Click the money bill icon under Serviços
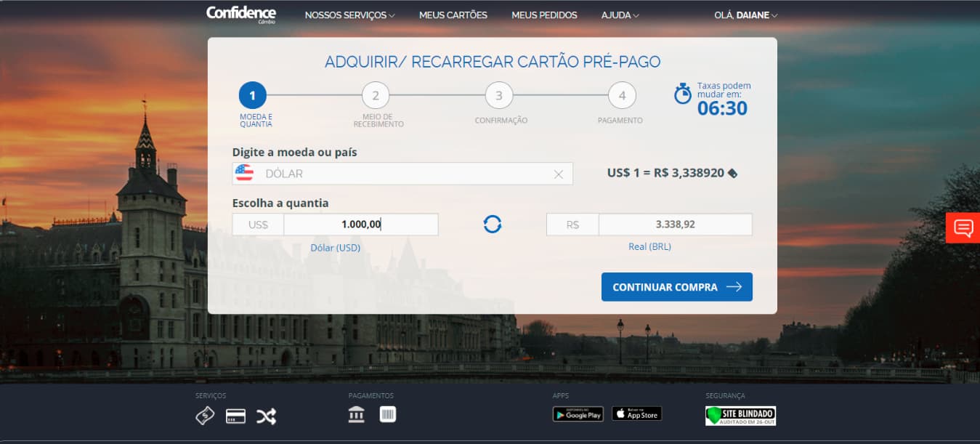980x444 pixels. coord(205,416)
